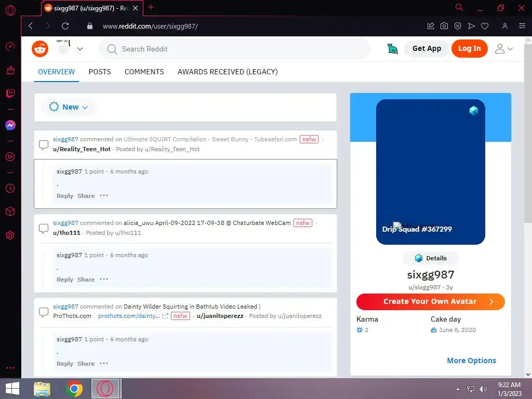Click Share on juanitoperezz comment
Viewport: 532px width, 399px height.
pyautogui.click(x=86, y=364)
